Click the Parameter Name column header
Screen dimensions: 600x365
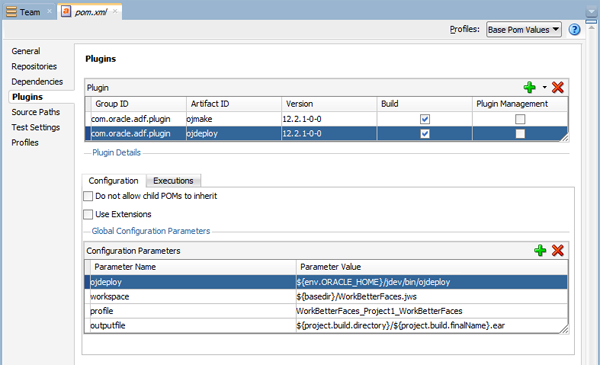coord(193,267)
